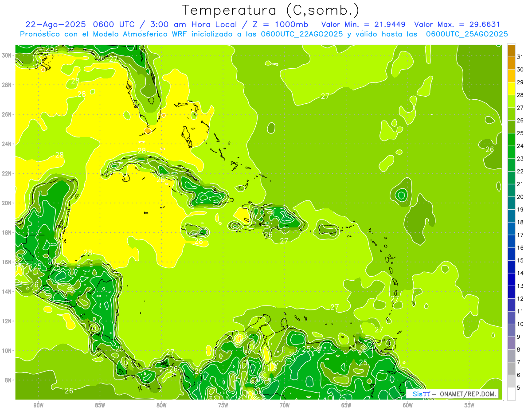The height and width of the screenshot is (411, 532).
Task: Select 'Valor Min. = 21.9449' in header
Action: (364, 24)
